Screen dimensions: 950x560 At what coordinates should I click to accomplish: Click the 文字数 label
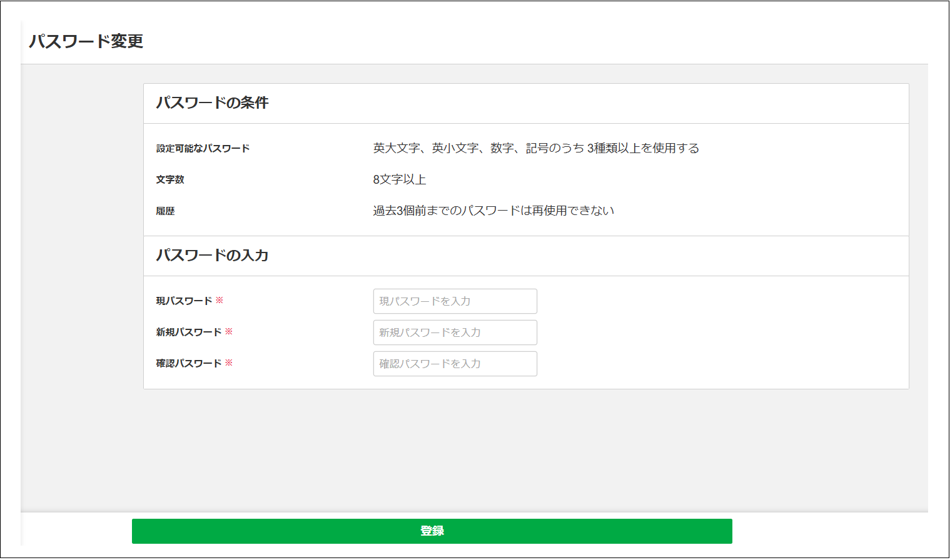(170, 180)
